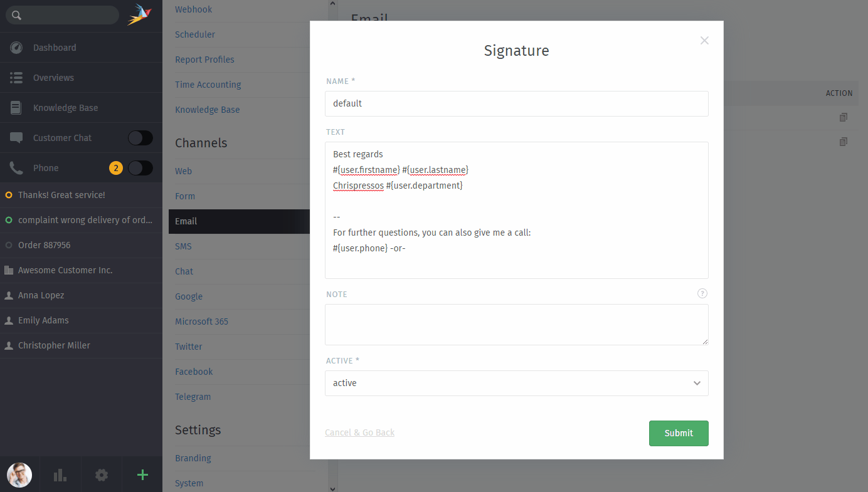
Task: Switch to the Web channel
Action: coord(183,170)
